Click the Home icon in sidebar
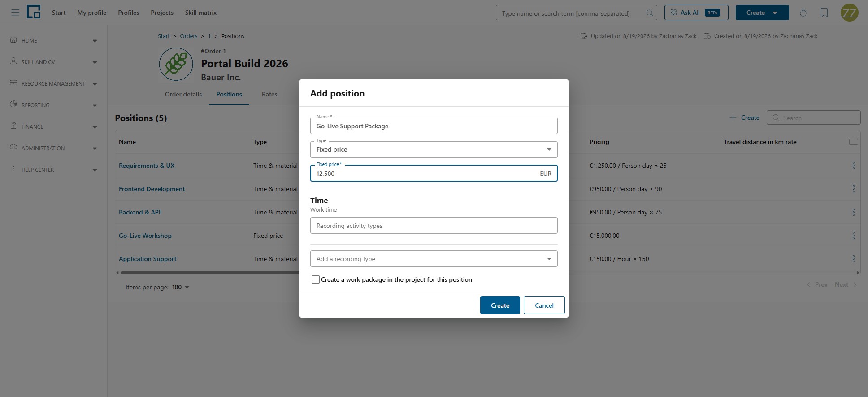The width and height of the screenshot is (868, 397). coord(13,39)
